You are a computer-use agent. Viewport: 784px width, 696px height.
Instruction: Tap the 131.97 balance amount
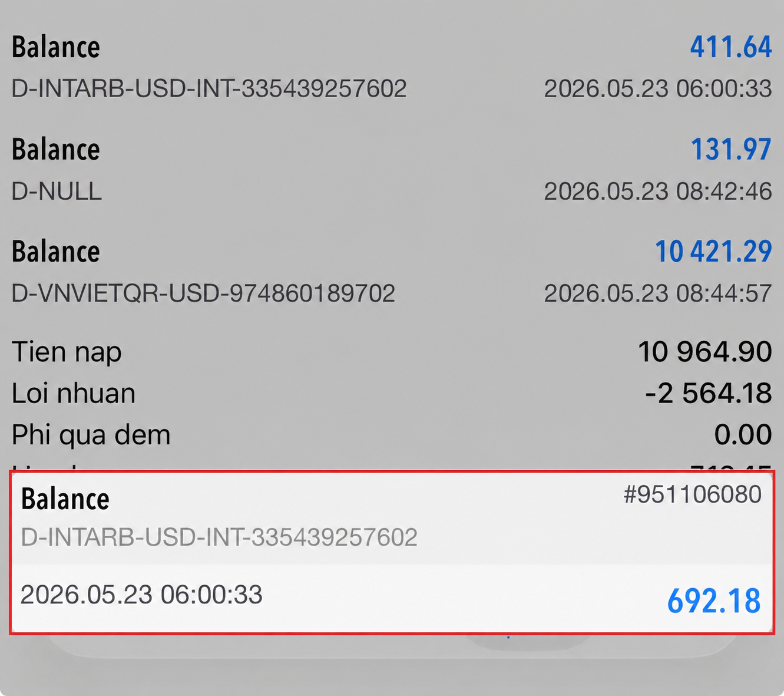pyautogui.click(x=730, y=149)
